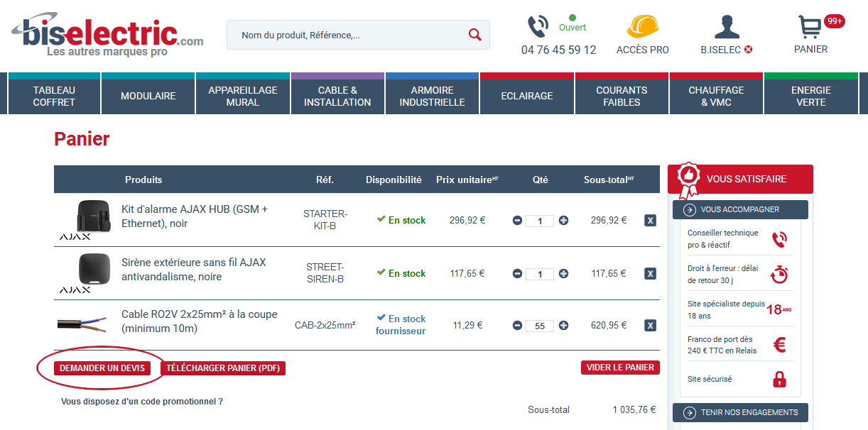Image resolution: width=868 pixels, height=430 pixels.
Task: Click the stopwatch icon beside Droit à l'erreur
Action: (779, 274)
